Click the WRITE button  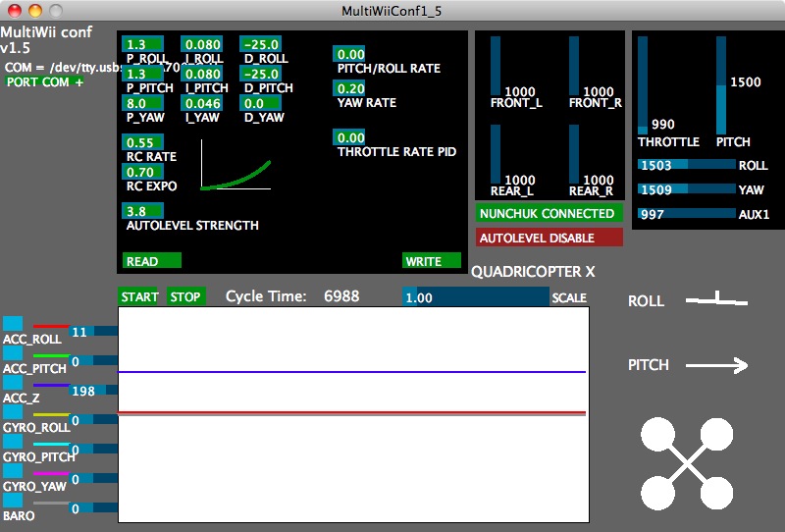[x=431, y=261]
